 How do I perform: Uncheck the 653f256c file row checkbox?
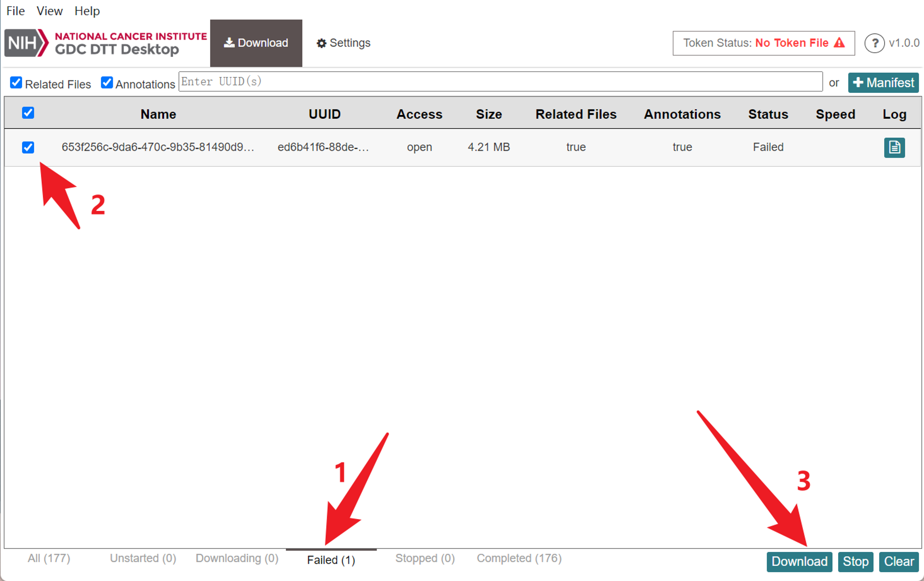pyautogui.click(x=28, y=147)
